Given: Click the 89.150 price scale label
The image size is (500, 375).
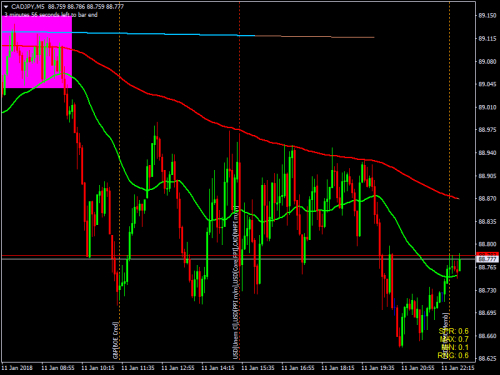Looking at the screenshot, I should 487,16.
